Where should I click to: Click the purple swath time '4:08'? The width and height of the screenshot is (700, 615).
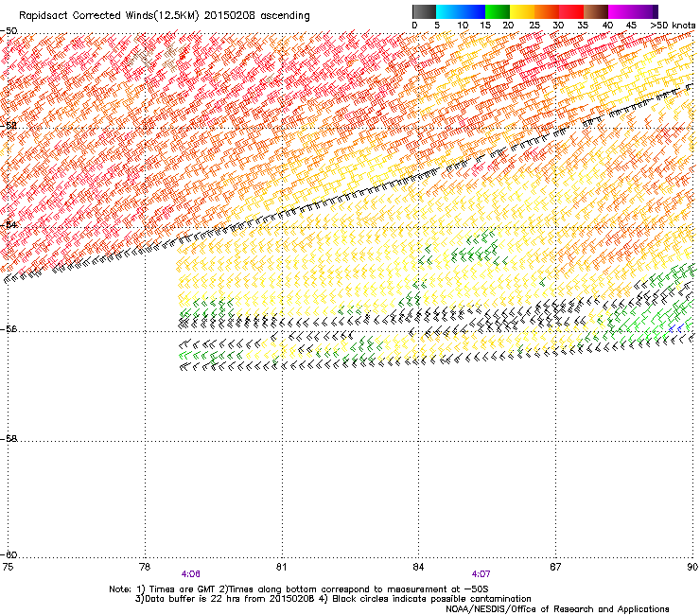point(191,574)
